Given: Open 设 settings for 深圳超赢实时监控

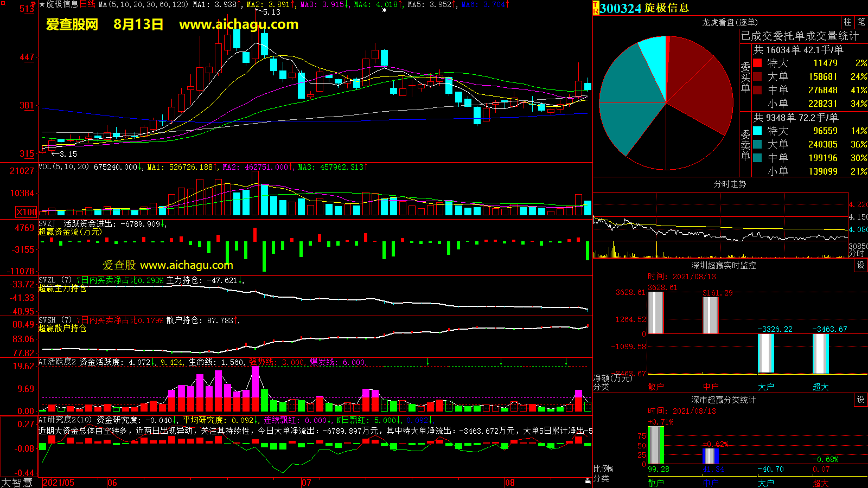Looking at the screenshot, I should point(861,265).
